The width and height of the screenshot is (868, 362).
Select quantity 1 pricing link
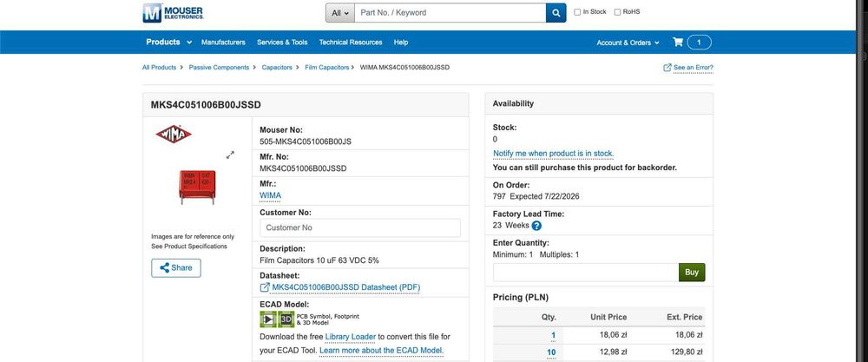[x=553, y=335]
